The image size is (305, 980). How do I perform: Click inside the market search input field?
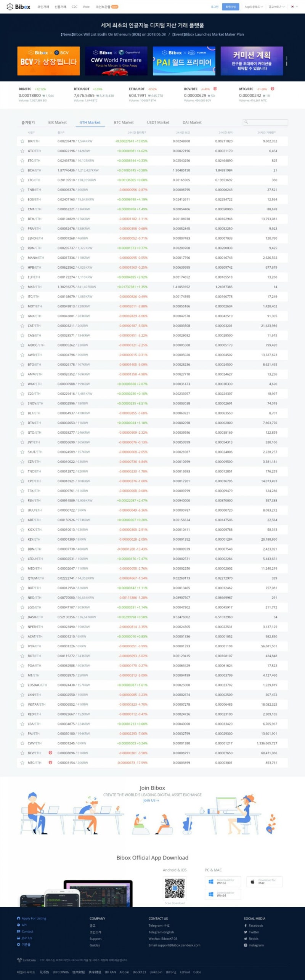[267, 122]
